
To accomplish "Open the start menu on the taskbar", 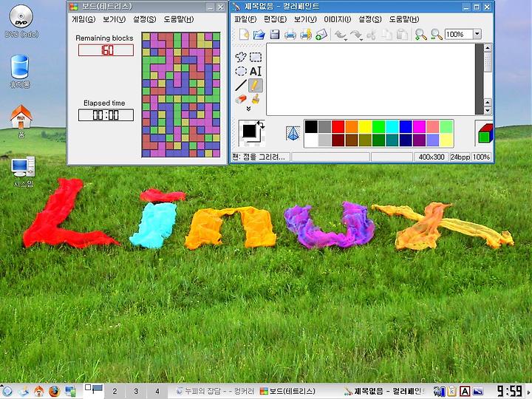I will 7,391.
